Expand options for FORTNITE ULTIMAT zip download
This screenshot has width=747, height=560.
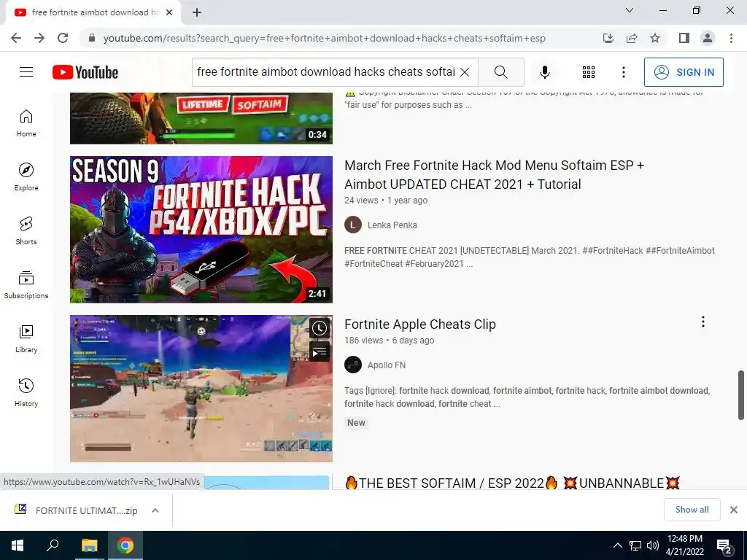pos(155,510)
